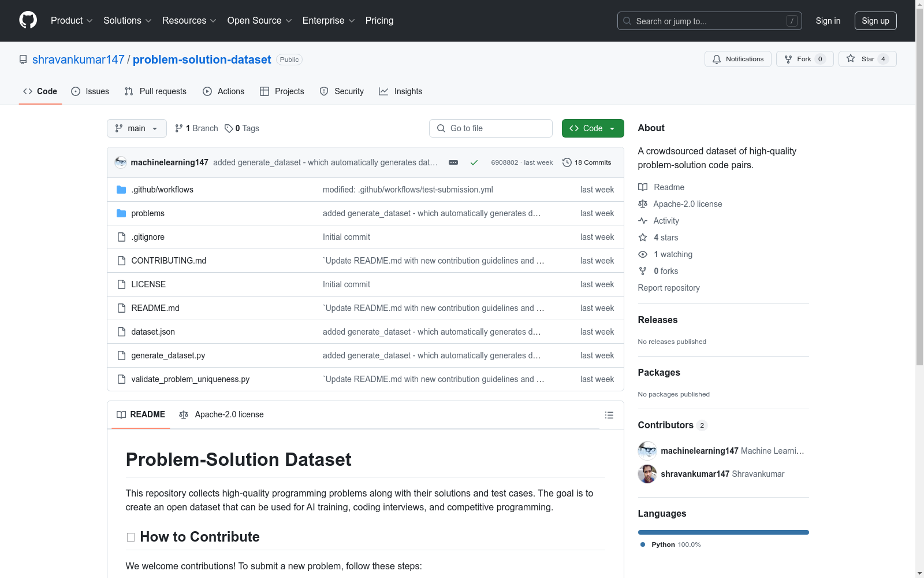Open Apache-2.0 license link in About

click(680, 204)
